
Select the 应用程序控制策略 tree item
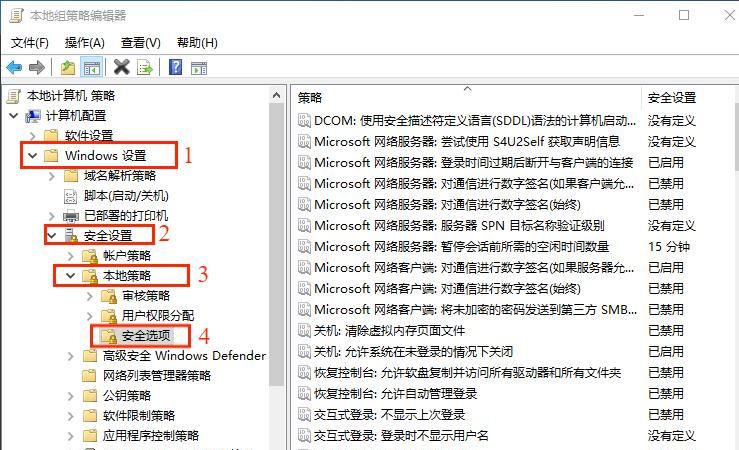point(151,435)
